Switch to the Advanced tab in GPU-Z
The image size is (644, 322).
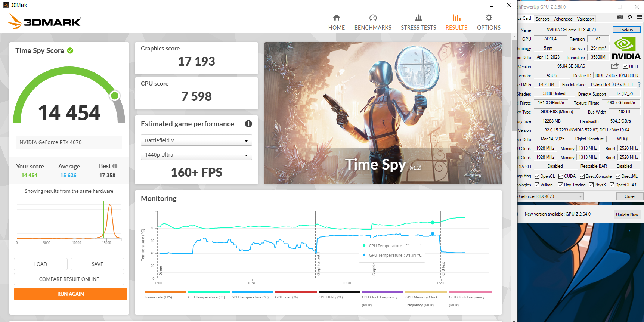coord(563,19)
